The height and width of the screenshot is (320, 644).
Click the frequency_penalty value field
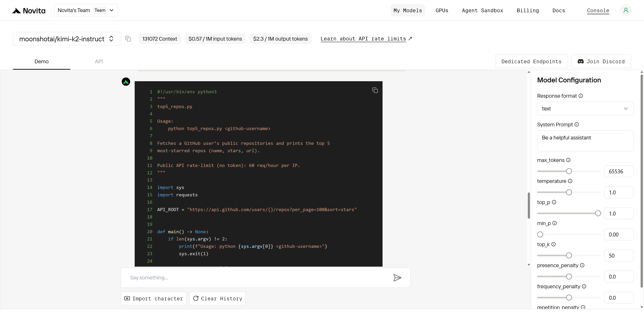619,298
